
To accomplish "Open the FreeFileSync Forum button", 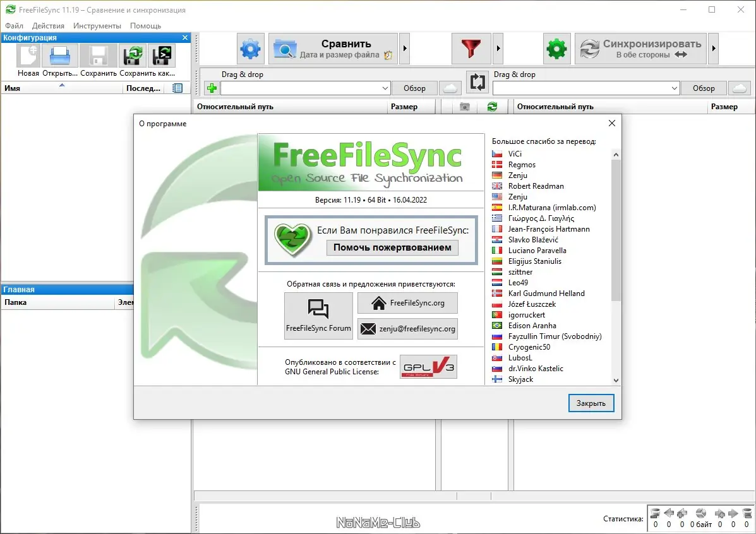I will [318, 316].
